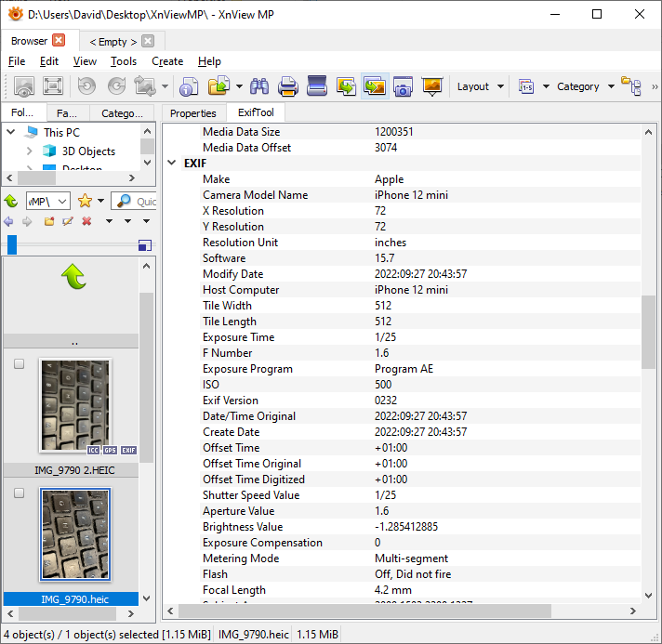Screen dimensions: 662x644
Task: Collapse the EXIF section
Action: tap(172, 164)
